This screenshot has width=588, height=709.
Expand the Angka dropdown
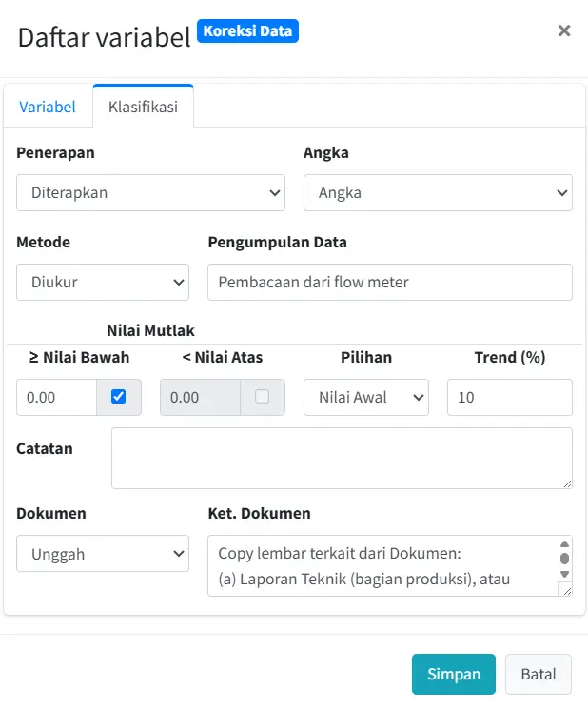point(438,192)
